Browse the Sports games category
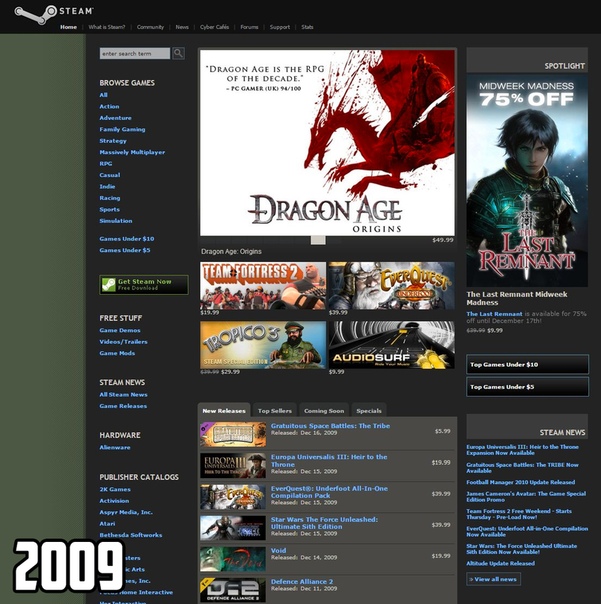This screenshot has width=601, height=604. [109, 210]
